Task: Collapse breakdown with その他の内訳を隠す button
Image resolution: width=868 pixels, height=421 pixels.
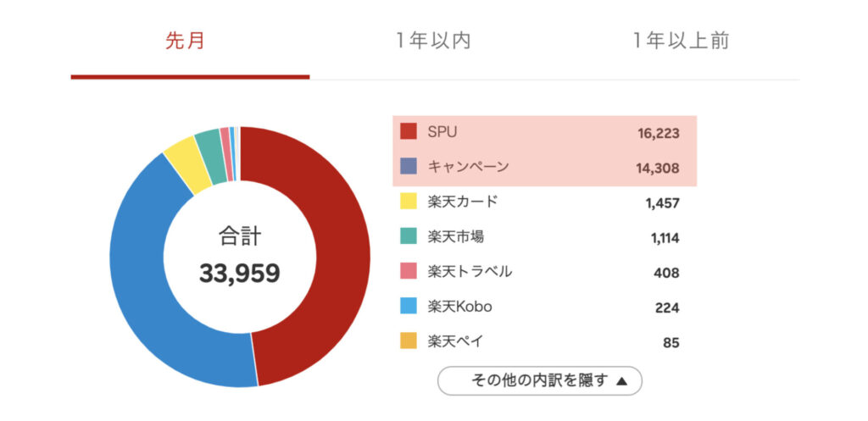Action: (x=539, y=380)
